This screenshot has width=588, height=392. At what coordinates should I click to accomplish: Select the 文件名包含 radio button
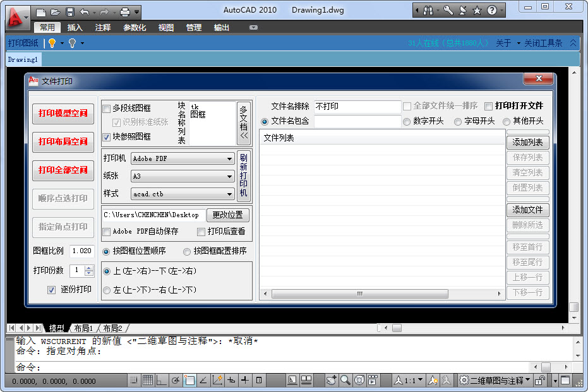point(265,121)
